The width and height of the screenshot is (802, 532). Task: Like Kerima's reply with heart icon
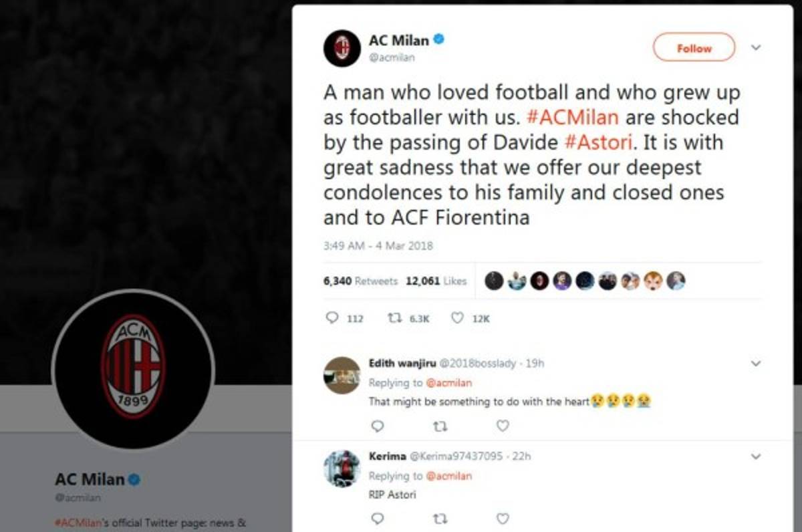pos(503,518)
